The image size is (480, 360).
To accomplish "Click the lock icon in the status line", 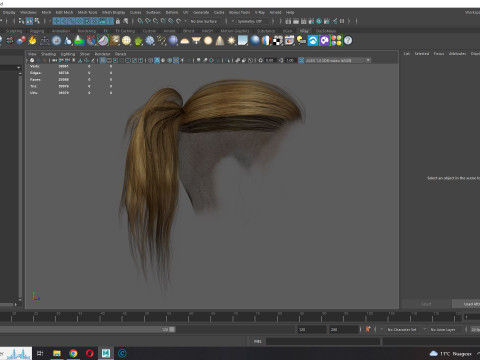I will 117,21.
